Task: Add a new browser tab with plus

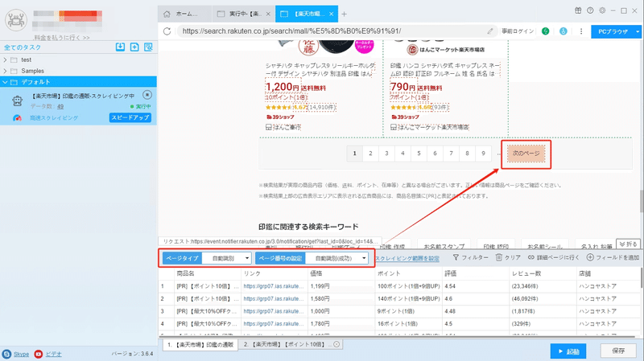Action: tap(345, 14)
